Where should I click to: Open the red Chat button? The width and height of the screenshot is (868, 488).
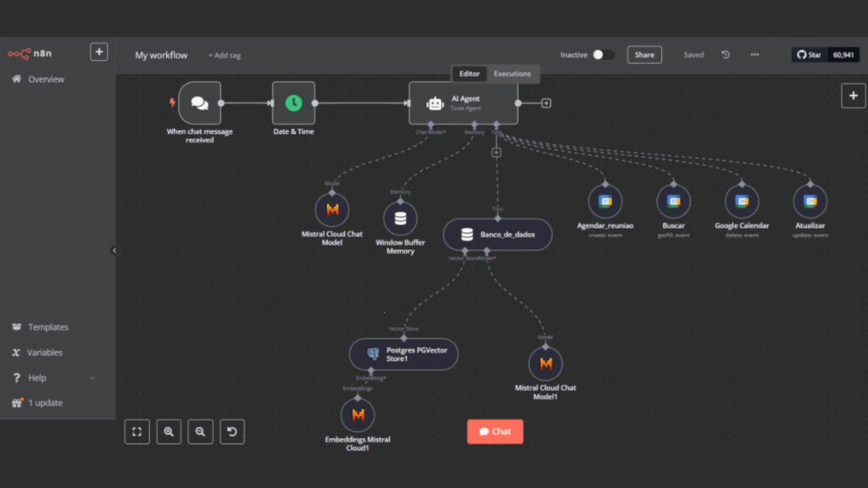[x=495, y=431]
